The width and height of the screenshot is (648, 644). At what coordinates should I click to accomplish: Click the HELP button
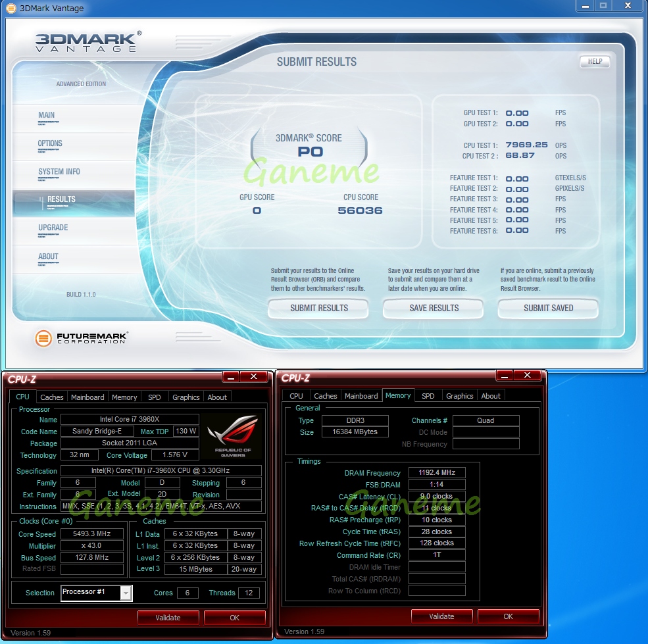[x=595, y=62]
